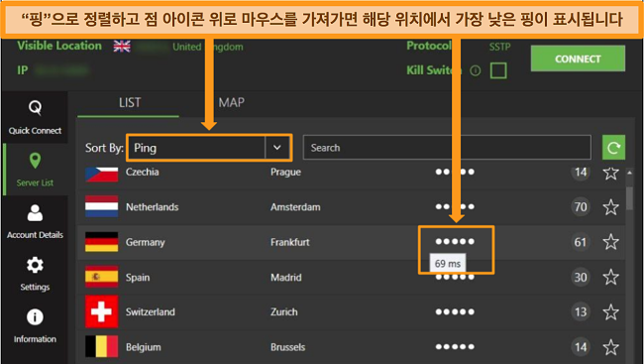Click the Amsterdam city name

coord(295,207)
